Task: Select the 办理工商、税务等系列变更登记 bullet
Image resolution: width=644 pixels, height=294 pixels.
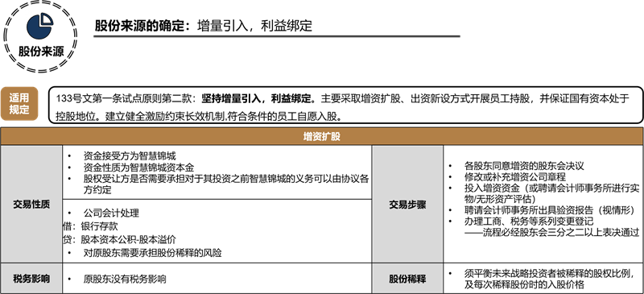Action: pos(529,221)
